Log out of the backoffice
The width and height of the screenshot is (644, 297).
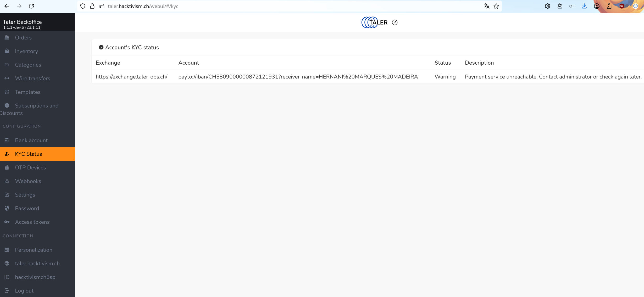tap(37, 291)
